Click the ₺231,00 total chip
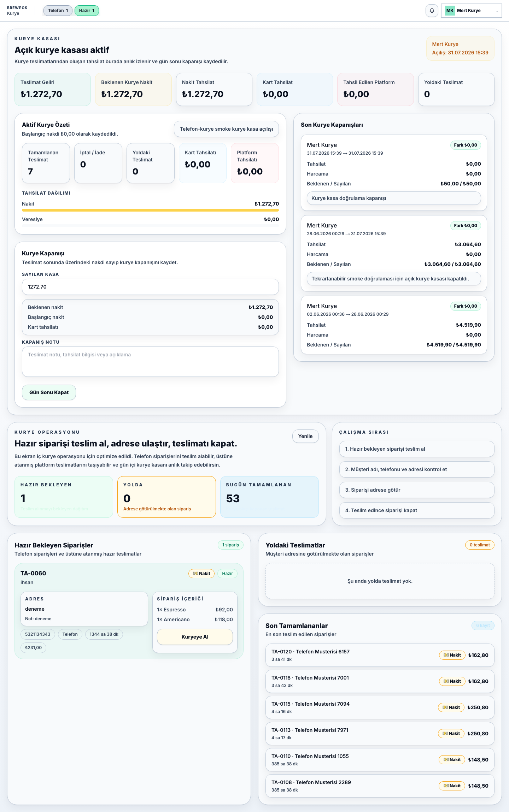 33,648
